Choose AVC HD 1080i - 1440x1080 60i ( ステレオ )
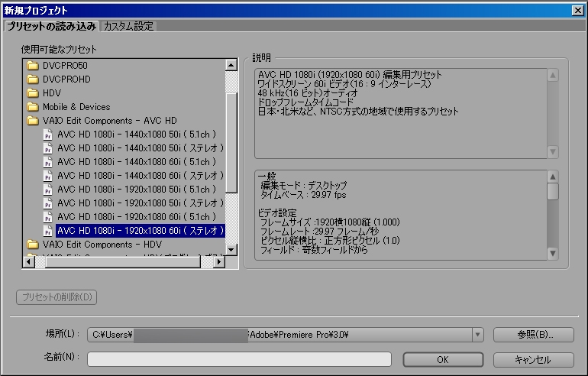Screen dimensions: 588x376 (141, 176)
